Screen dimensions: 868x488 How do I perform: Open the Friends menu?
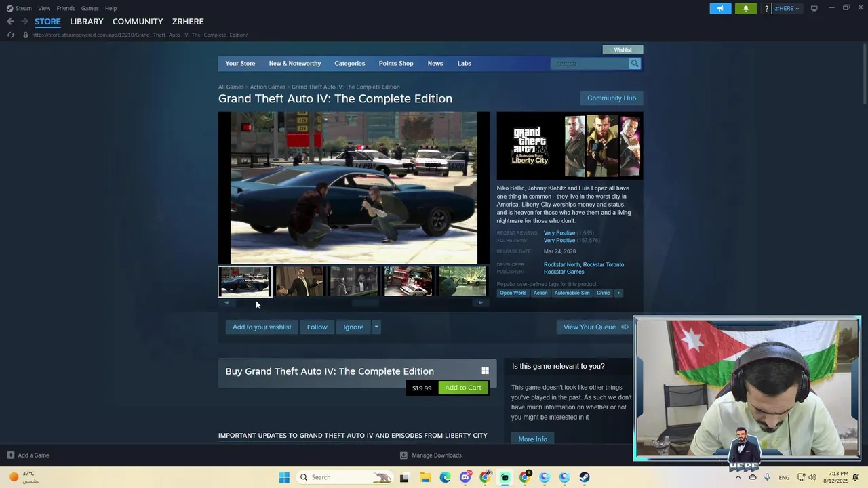coord(66,8)
